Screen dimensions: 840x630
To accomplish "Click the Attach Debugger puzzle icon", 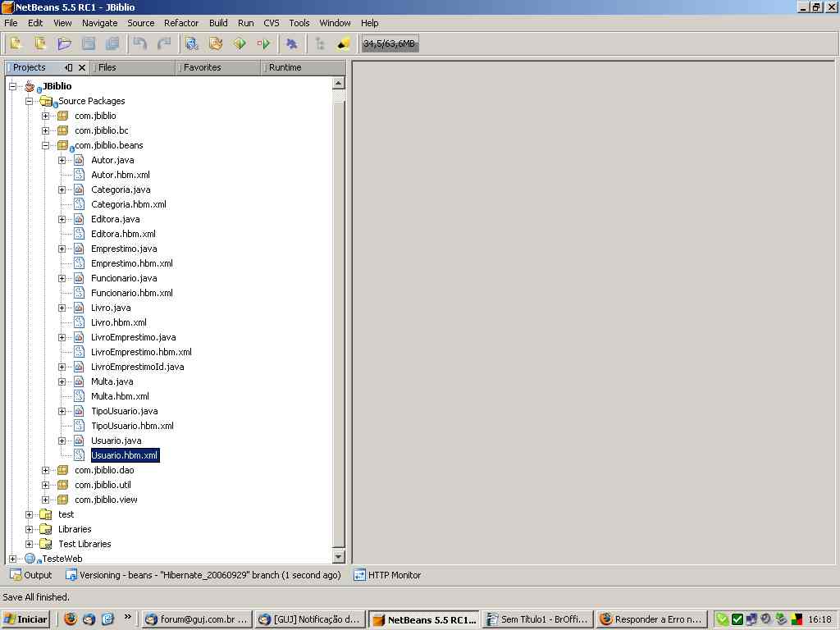I will (292, 43).
